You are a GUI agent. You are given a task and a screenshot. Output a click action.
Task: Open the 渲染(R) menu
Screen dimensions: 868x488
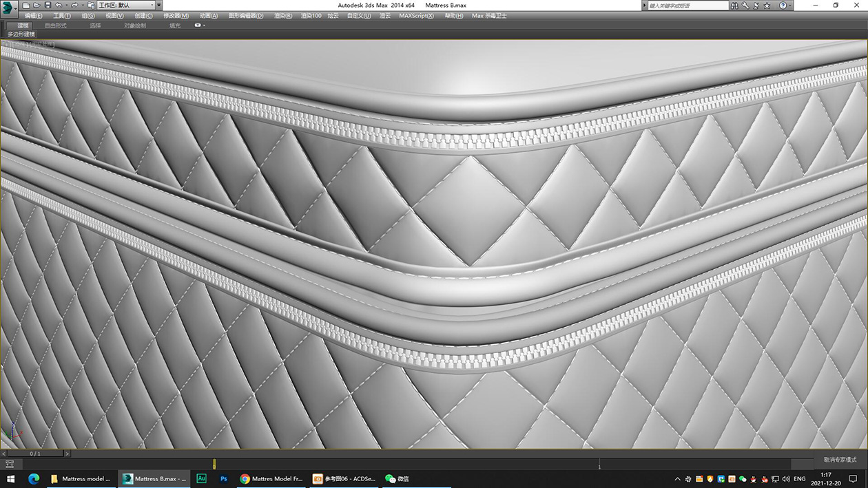[283, 16]
